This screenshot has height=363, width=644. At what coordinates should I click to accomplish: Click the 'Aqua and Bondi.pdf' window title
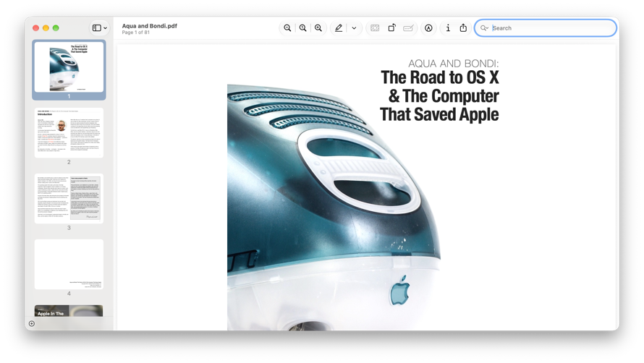[150, 25]
